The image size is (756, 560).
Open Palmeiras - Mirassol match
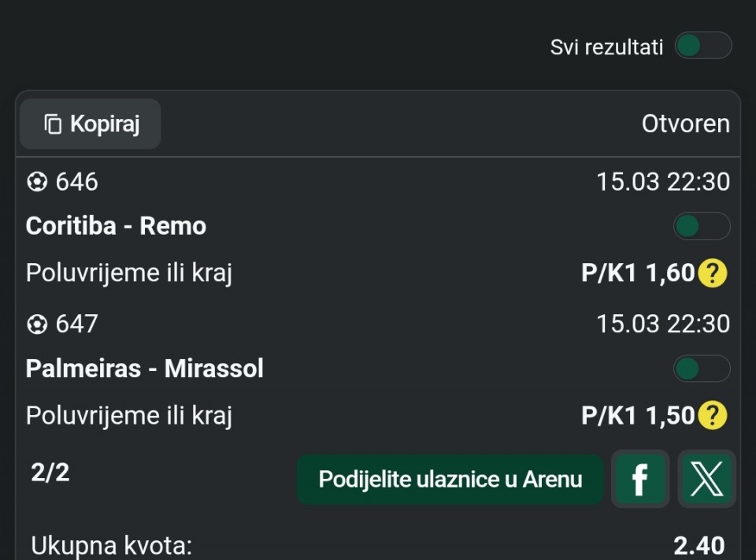144,369
